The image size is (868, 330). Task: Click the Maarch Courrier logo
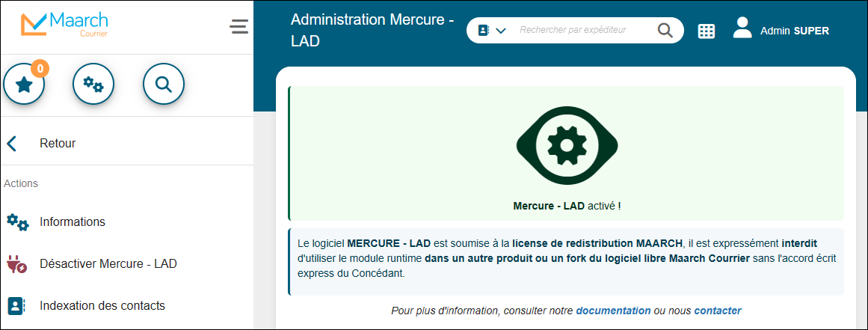click(x=64, y=25)
